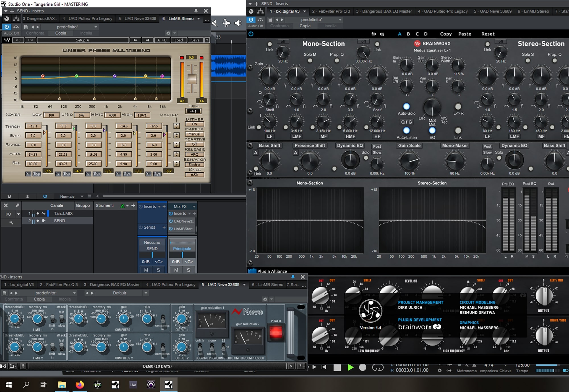Expand the Mix FX dropdown

(x=194, y=207)
